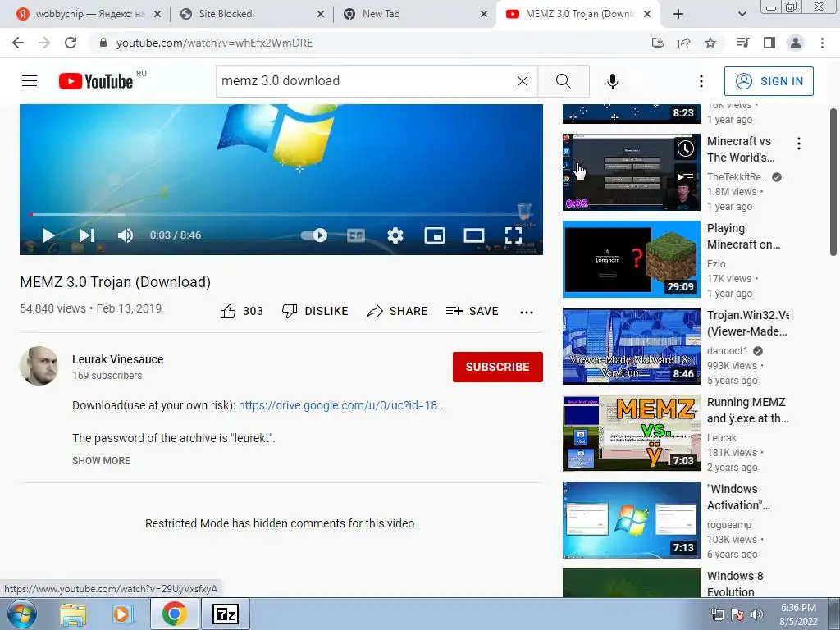Click the SHARE button
Image resolution: width=840 pixels, height=630 pixels.
click(397, 311)
